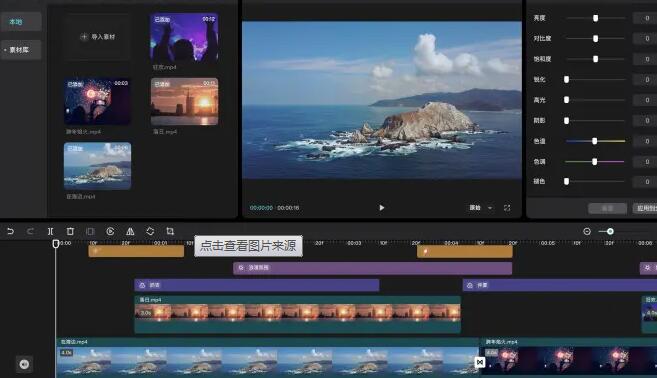Click the 高光 highlights value field
The width and height of the screenshot is (657, 378).
tap(645, 100)
